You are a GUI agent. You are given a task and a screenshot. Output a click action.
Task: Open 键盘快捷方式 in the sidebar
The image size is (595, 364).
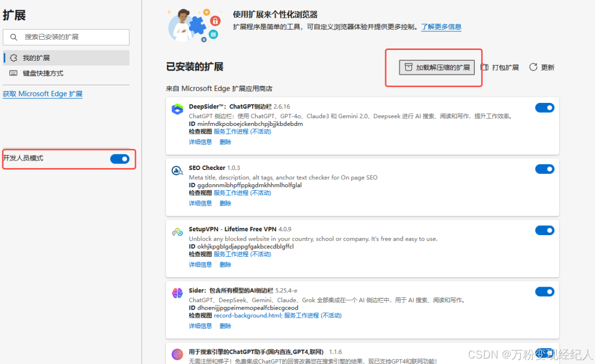tap(66, 73)
